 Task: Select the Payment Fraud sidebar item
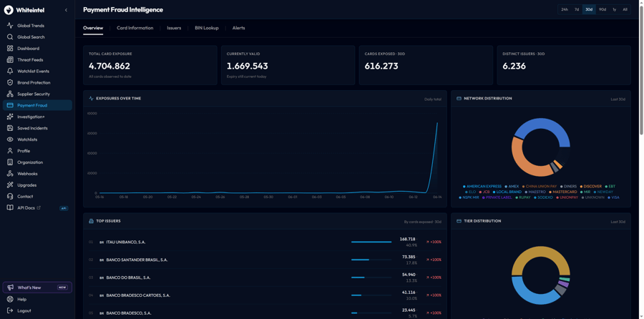[37, 105]
